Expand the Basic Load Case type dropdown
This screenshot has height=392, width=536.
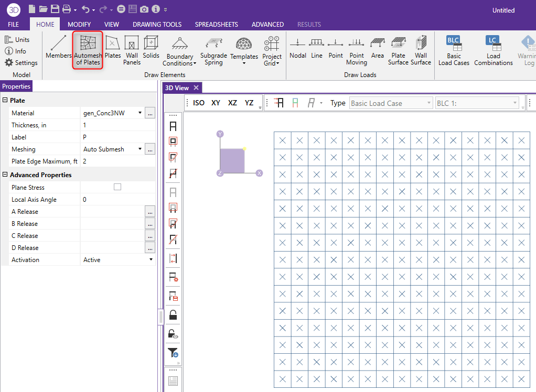(x=429, y=103)
